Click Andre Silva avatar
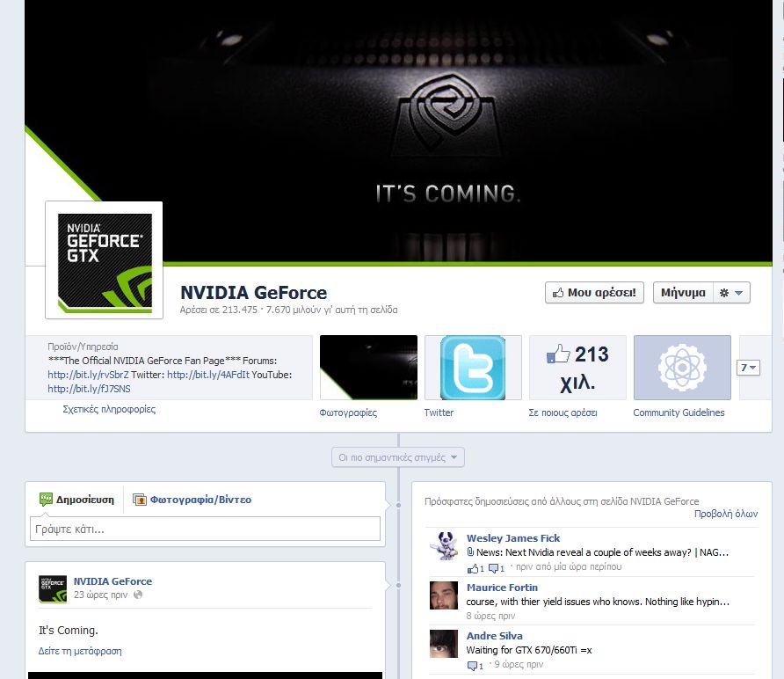The height and width of the screenshot is (679, 784). tap(444, 644)
